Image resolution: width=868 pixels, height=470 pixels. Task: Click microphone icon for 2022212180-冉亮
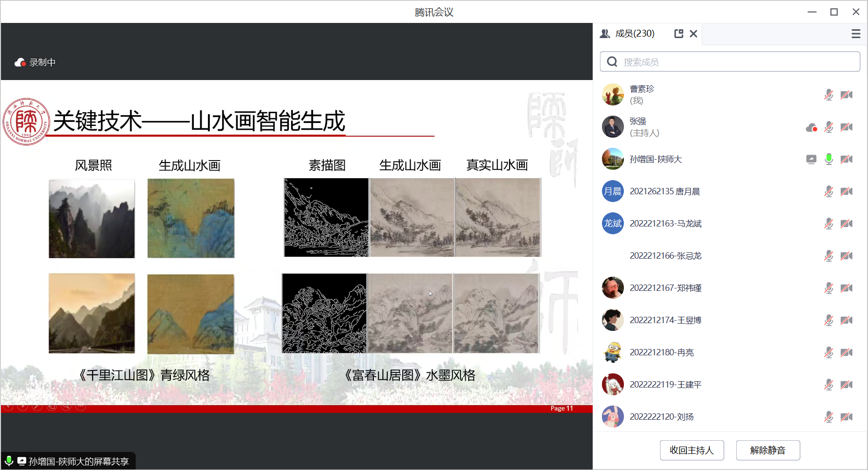828,352
